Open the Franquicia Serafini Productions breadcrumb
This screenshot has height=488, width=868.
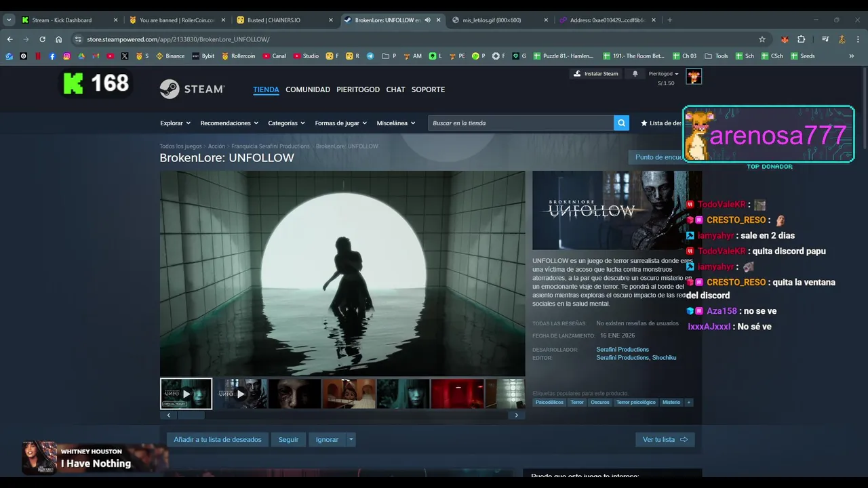coord(271,146)
